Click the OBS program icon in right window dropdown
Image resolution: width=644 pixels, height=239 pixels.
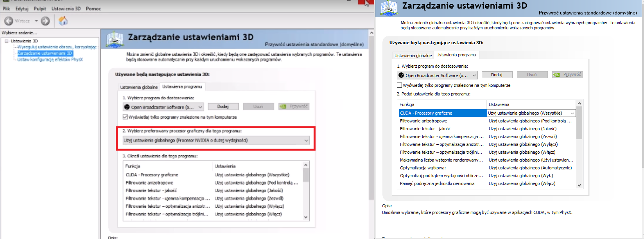[401, 75]
